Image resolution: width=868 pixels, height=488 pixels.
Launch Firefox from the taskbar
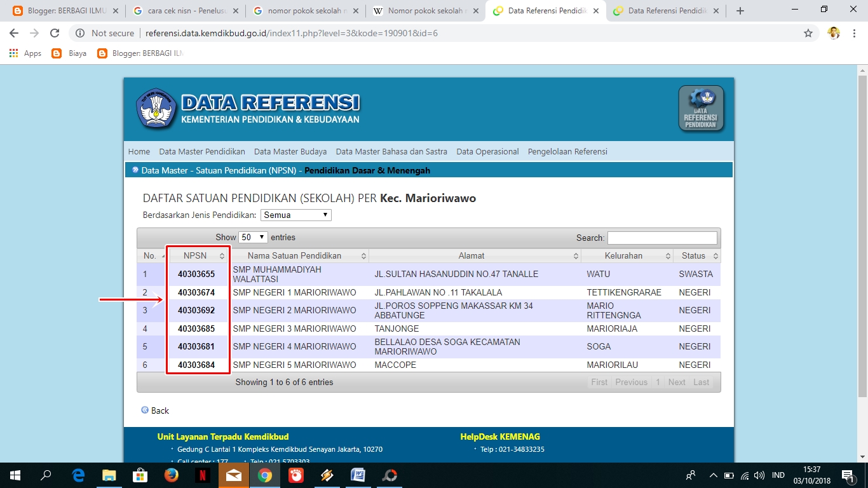(172, 475)
